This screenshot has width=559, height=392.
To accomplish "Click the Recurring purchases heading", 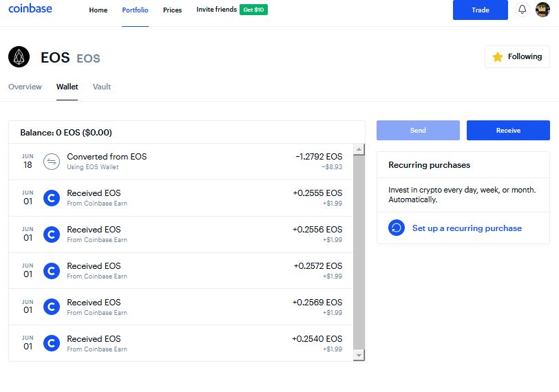I will (430, 165).
